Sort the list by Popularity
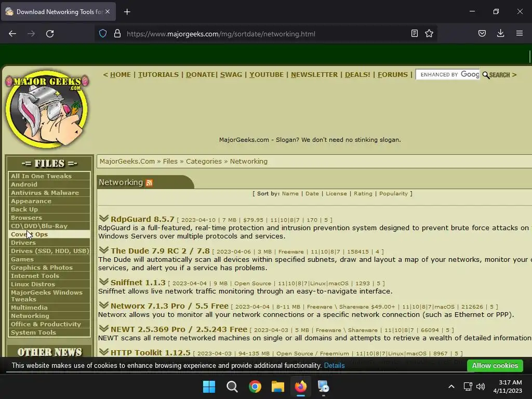 click(x=393, y=193)
